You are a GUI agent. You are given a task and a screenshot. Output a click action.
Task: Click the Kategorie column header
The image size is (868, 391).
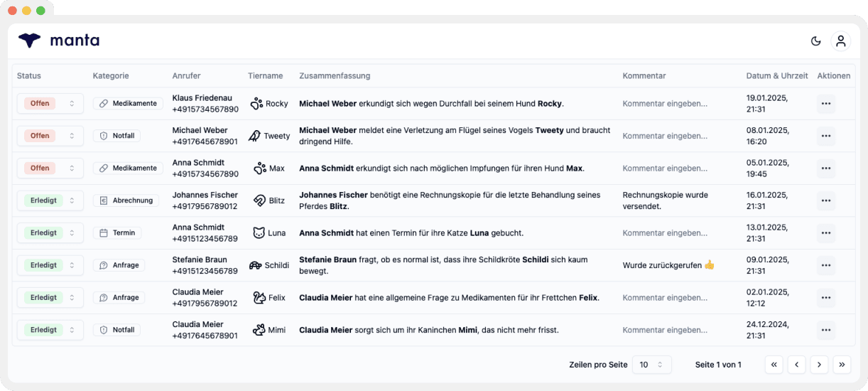point(111,76)
